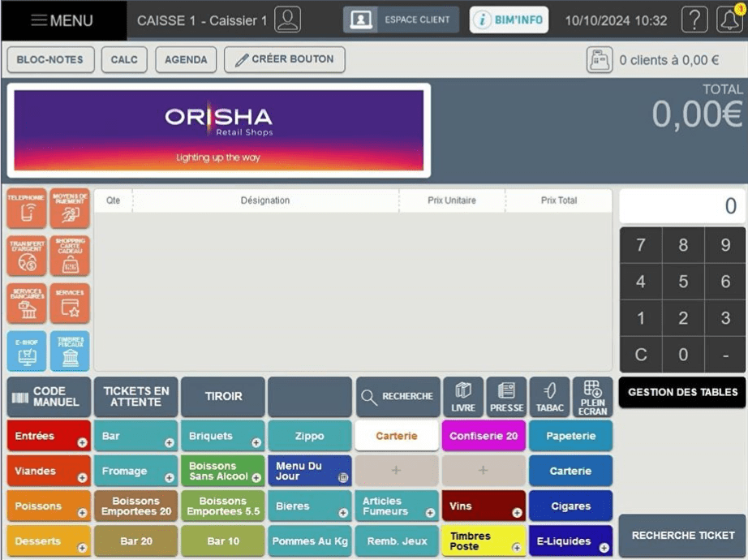
Task: Open the help question mark icon
Action: click(x=694, y=19)
